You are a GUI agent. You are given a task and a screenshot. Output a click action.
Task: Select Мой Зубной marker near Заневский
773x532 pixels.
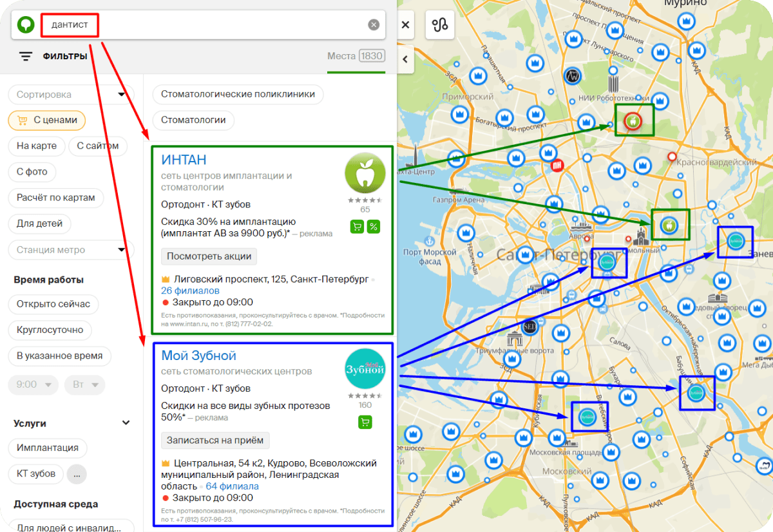735,242
